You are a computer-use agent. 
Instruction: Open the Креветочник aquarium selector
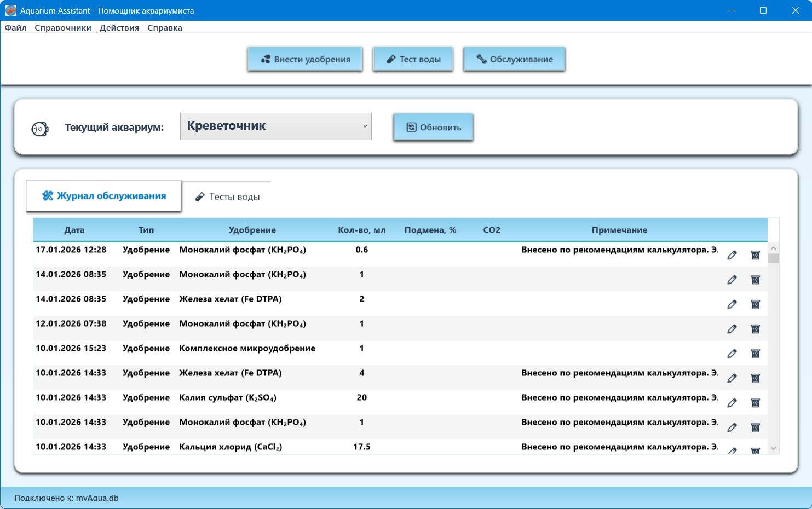coord(275,126)
